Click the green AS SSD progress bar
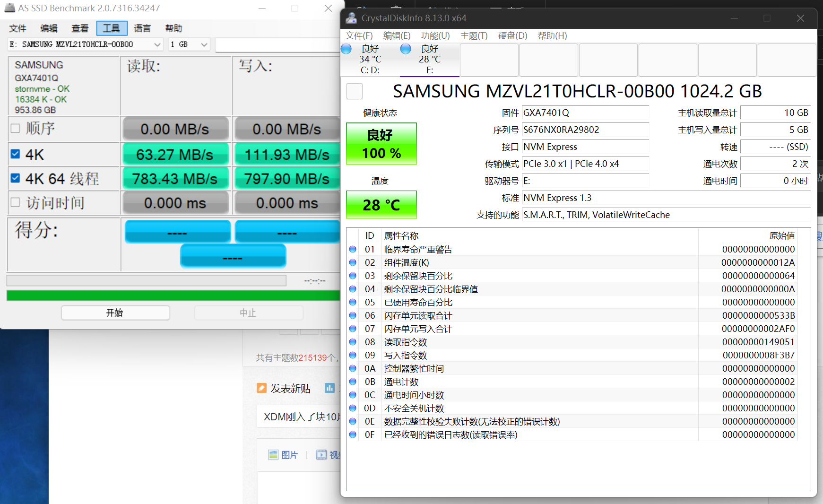823x504 pixels. click(x=173, y=295)
